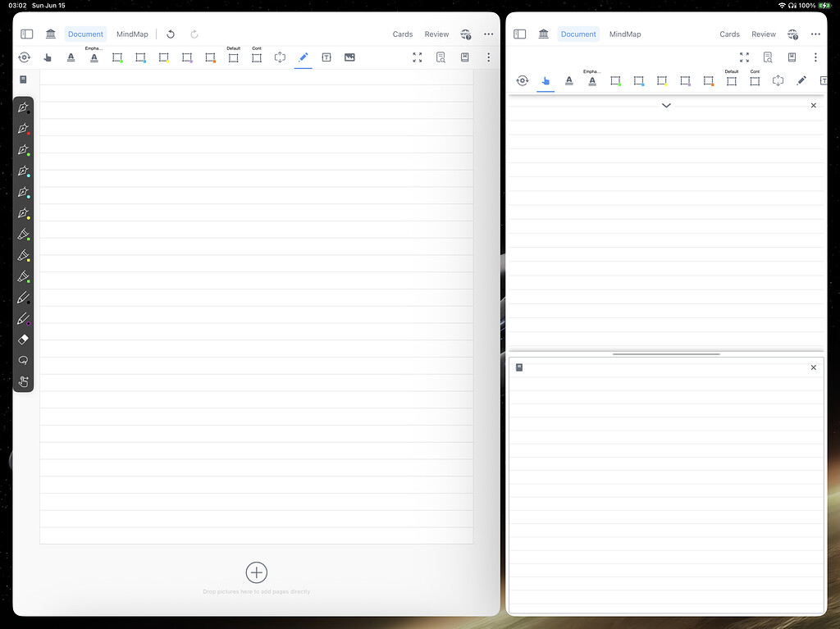
Task: Open the vertical more-options menu in right toolbar
Action: click(815, 57)
